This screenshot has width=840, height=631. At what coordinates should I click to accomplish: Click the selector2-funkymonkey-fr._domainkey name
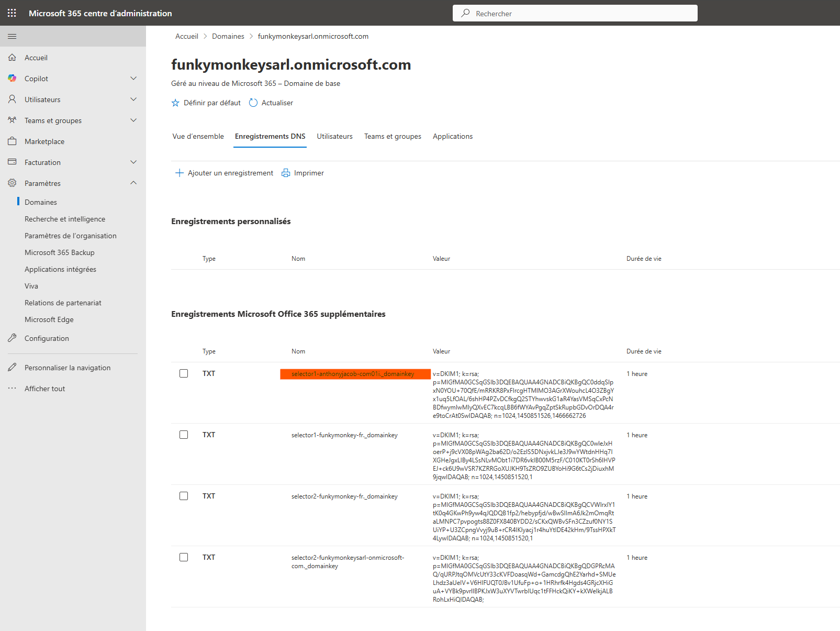click(344, 496)
